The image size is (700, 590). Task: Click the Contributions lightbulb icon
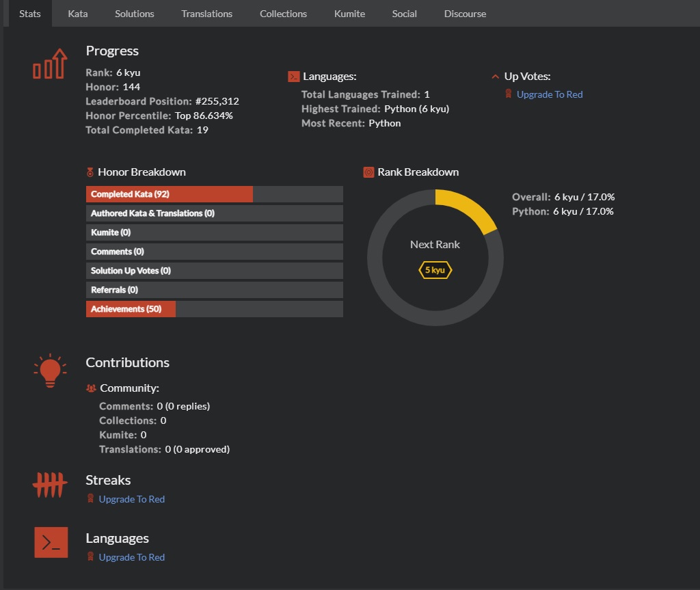[x=50, y=371]
